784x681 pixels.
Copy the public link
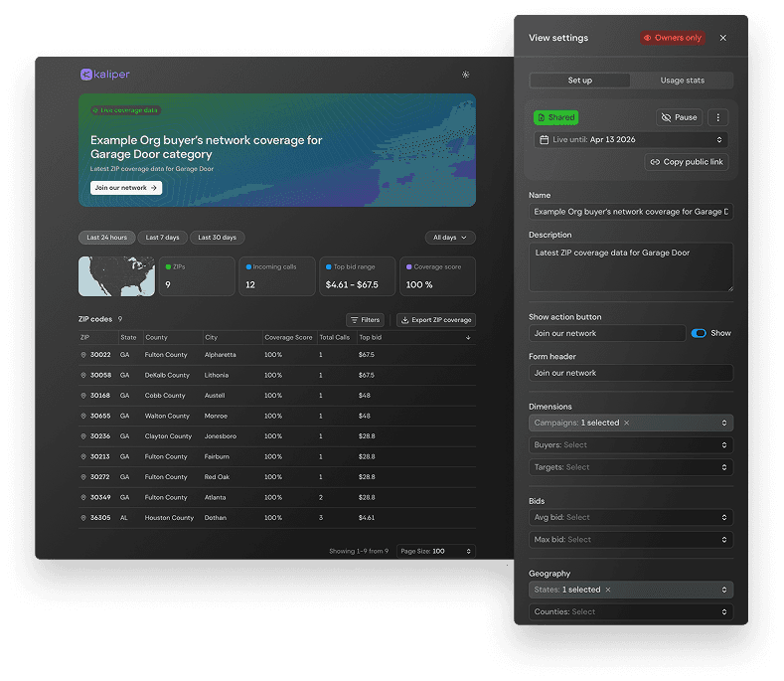[687, 162]
